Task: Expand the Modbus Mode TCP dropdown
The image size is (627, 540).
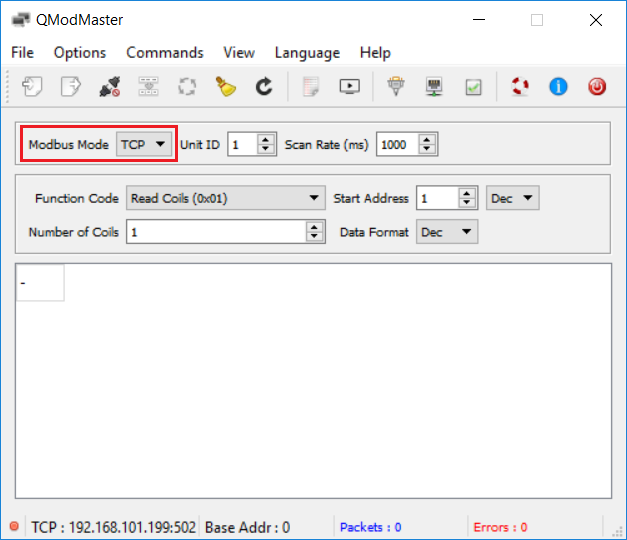Action: pyautogui.click(x=144, y=144)
